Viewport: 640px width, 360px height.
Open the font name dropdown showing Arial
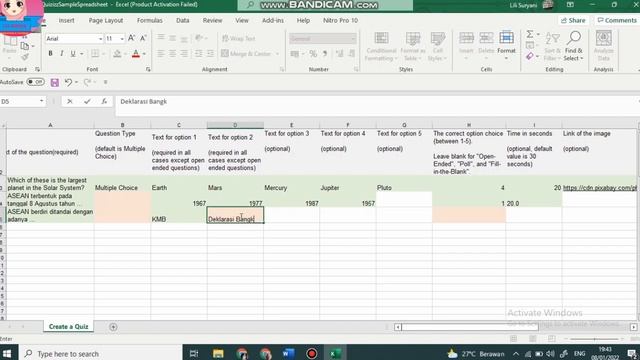coord(100,39)
